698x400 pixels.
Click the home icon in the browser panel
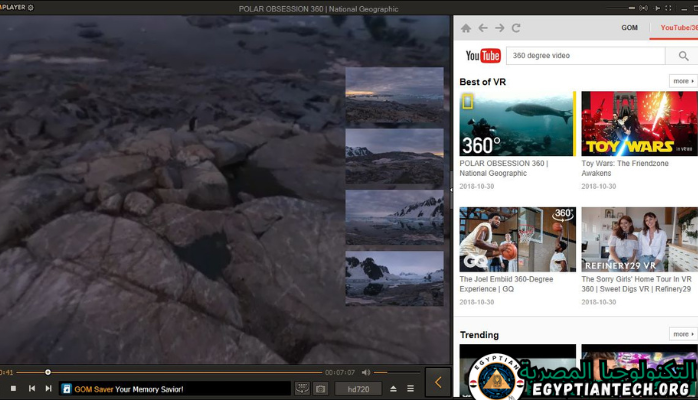(466, 28)
